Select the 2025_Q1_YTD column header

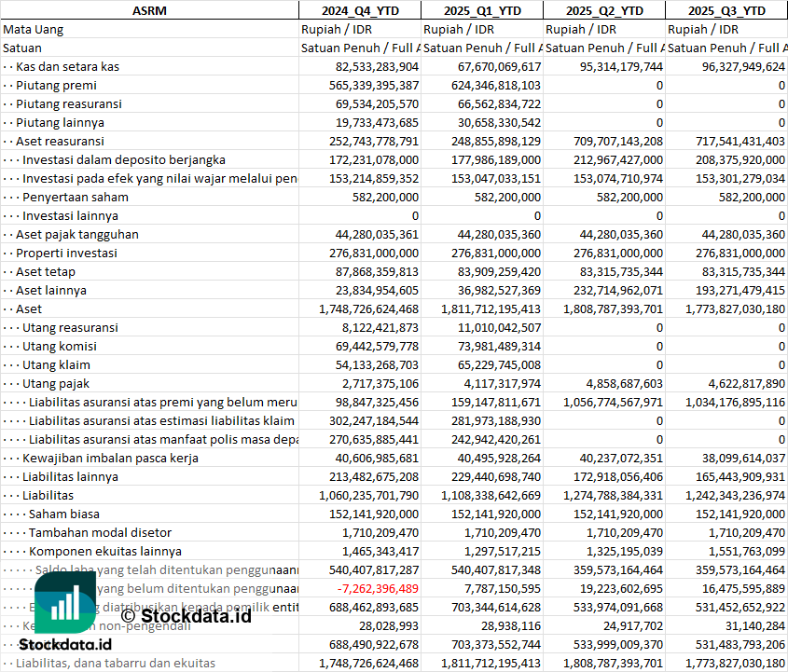(x=481, y=10)
